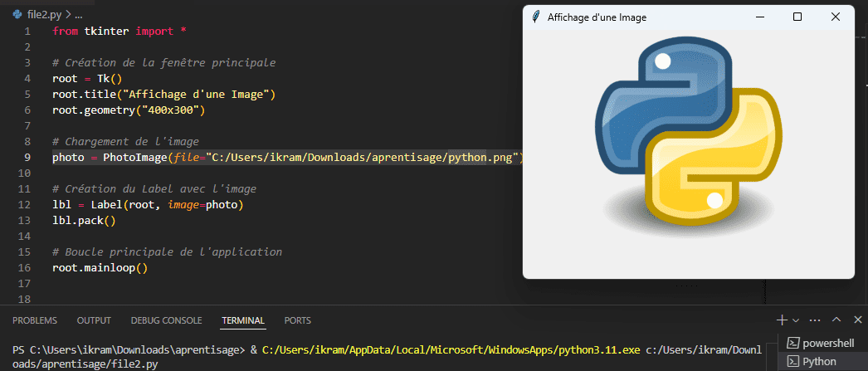Switch to the OUTPUT panel tab

pyautogui.click(x=94, y=320)
